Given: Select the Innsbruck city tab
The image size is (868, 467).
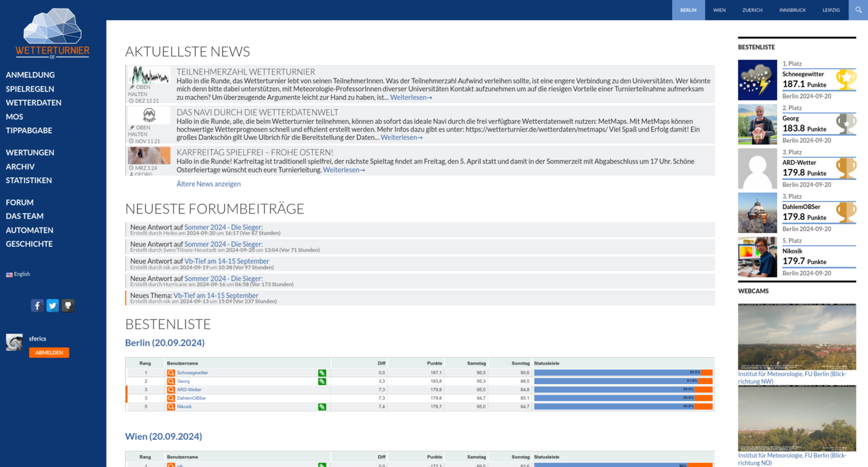Looking at the screenshot, I should [792, 10].
